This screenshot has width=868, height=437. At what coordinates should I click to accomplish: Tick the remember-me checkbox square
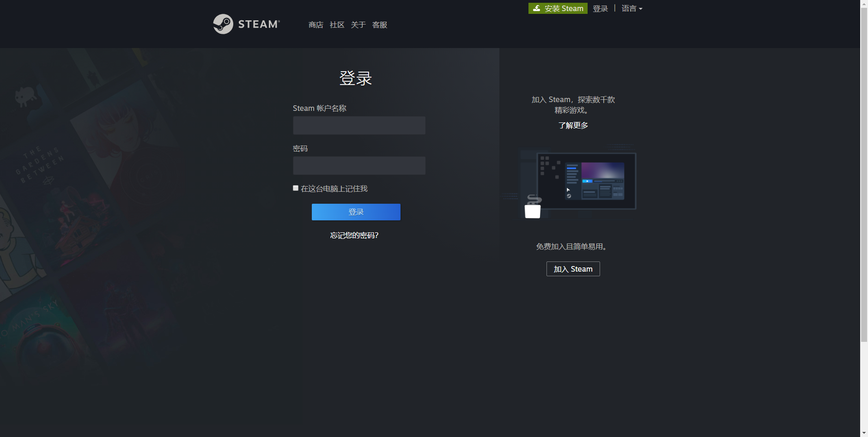pos(296,188)
